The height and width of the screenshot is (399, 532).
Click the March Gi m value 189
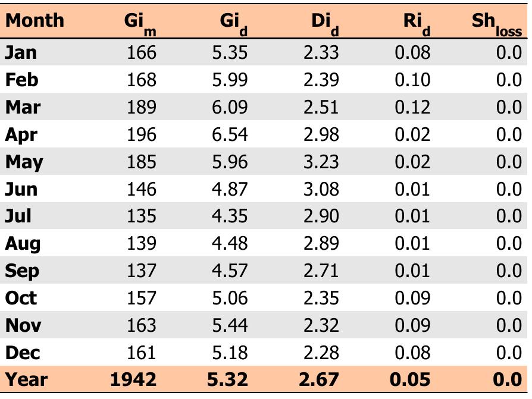click(141, 107)
